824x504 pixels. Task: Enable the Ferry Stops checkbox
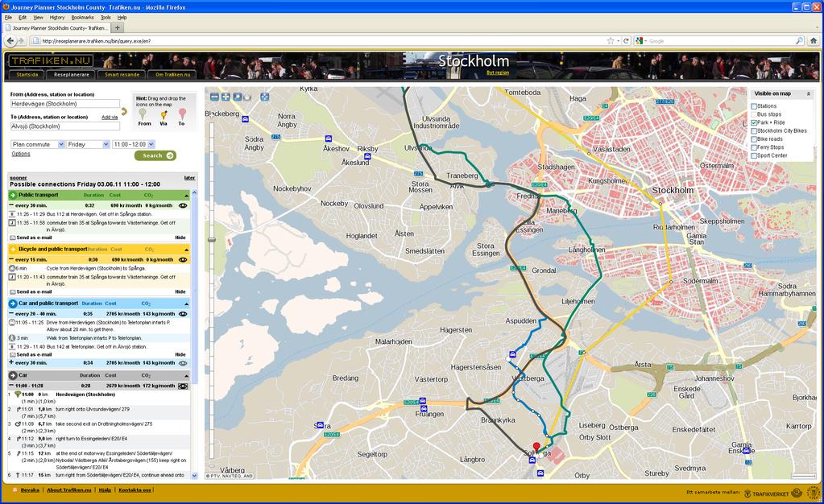[x=754, y=147]
